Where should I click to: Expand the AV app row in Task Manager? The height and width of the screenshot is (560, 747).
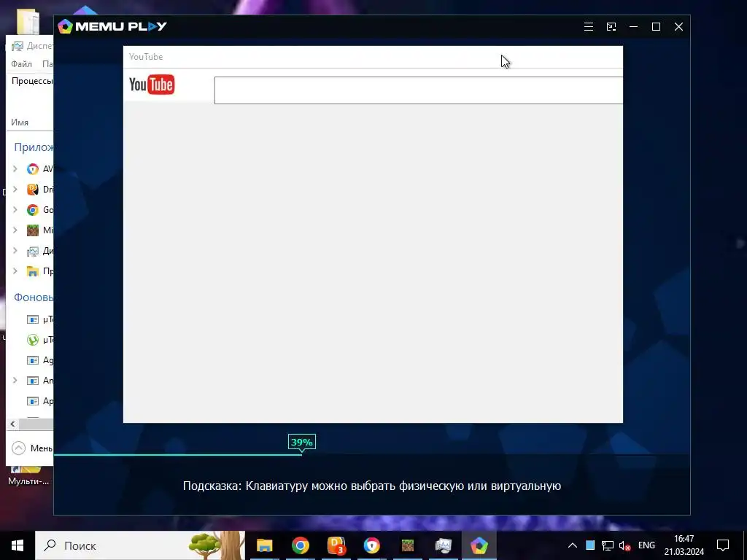pos(15,168)
